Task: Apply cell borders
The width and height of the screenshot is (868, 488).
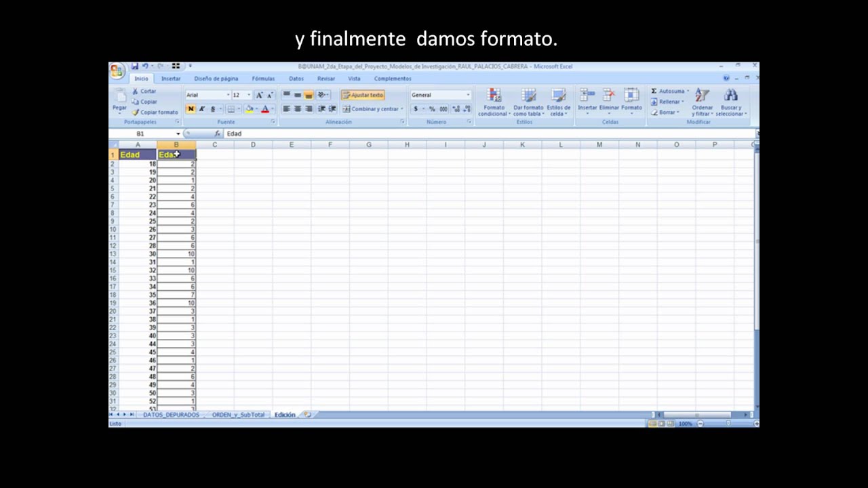Action: (231, 109)
